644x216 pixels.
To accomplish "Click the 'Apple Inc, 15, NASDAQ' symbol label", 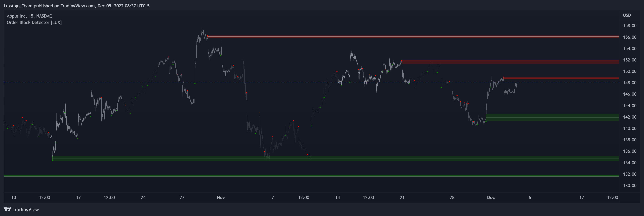I will (30, 16).
